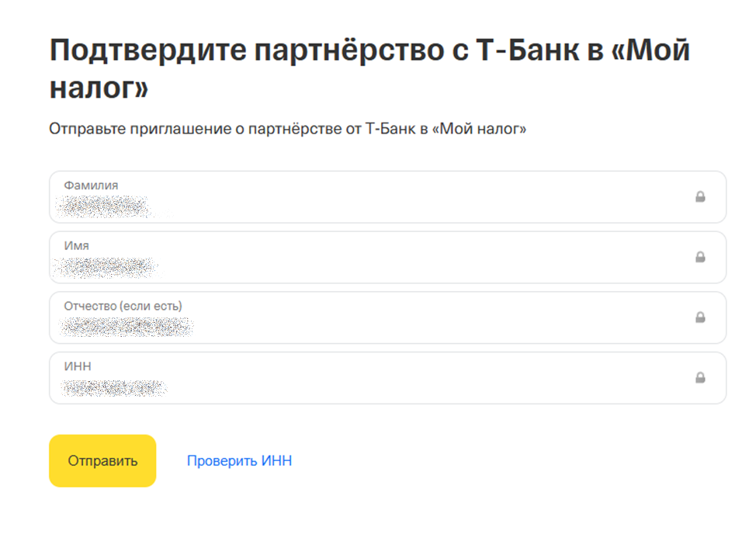Click the «Имя» field label
Screen dimensions: 756x541
pyautogui.click(x=76, y=245)
